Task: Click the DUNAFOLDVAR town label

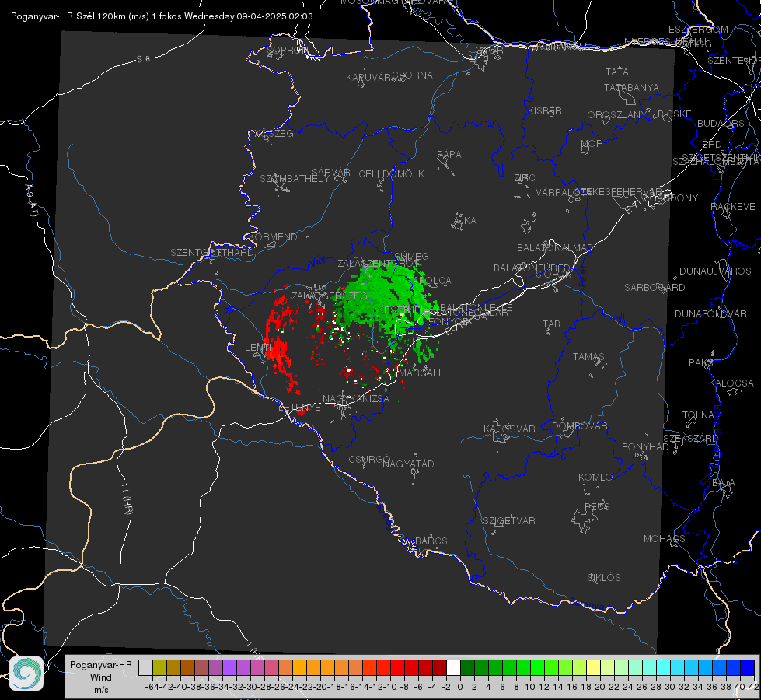Action: [x=710, y=314]
